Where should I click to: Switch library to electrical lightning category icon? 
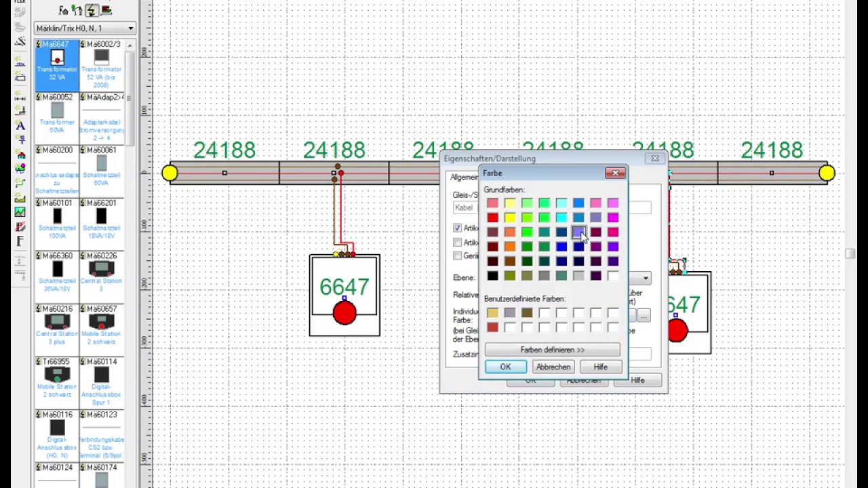(91, 10)
